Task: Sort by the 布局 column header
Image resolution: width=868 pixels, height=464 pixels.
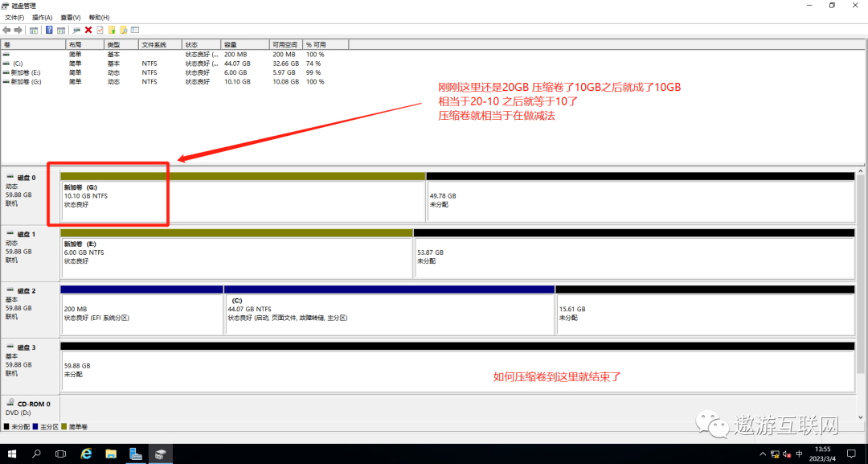Action: click(84, 44)
